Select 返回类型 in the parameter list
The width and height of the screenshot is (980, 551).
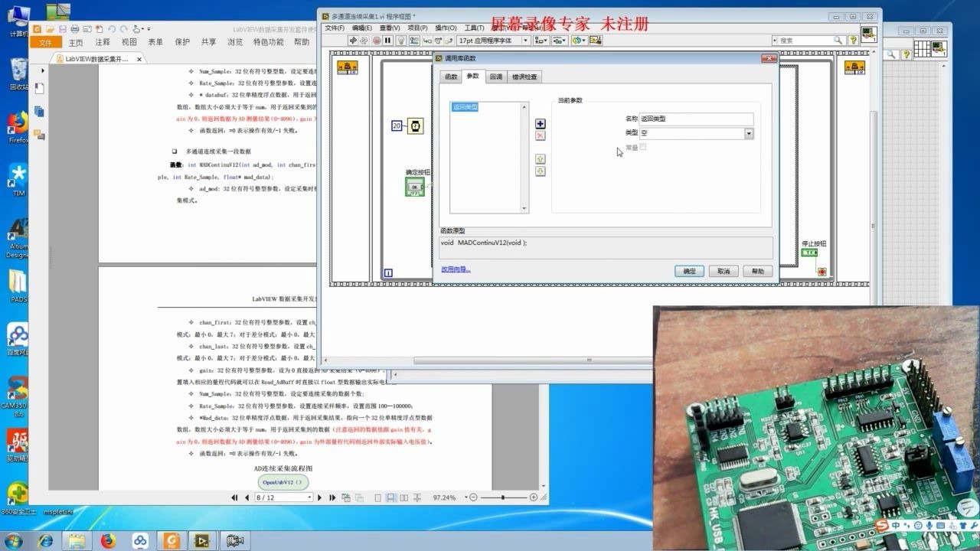coord(464,107)
